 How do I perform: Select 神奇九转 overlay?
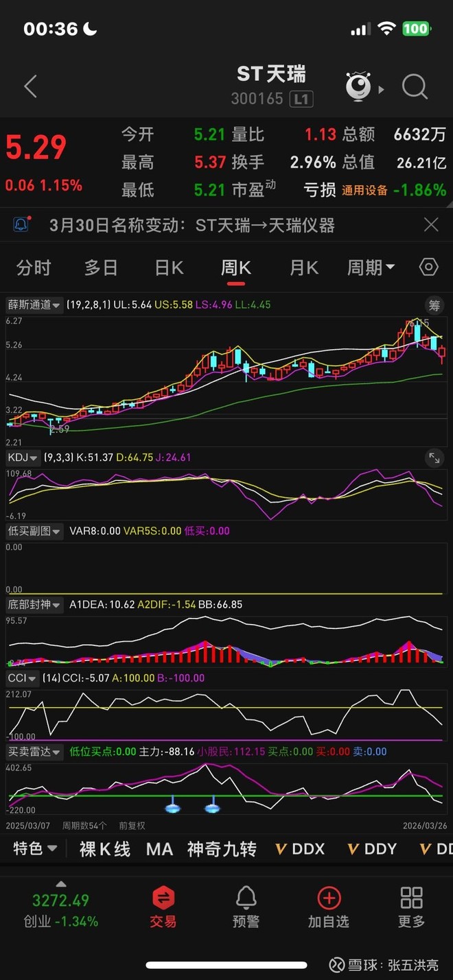coord(222,849)
